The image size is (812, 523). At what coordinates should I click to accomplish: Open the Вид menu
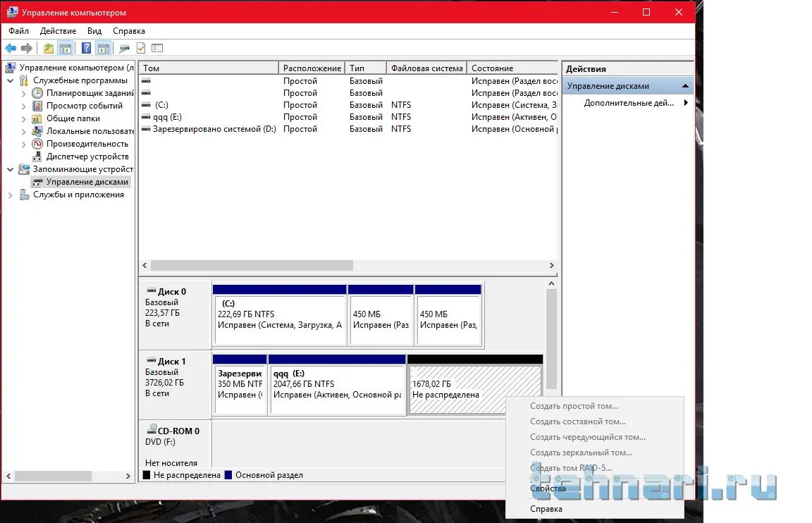(x=94, y=31)
